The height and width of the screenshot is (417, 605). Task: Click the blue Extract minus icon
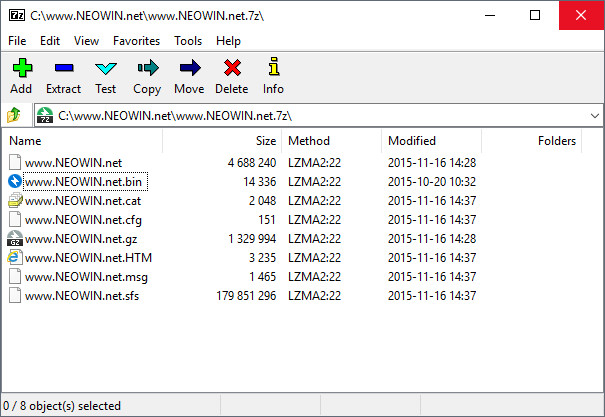pos(63,68)
